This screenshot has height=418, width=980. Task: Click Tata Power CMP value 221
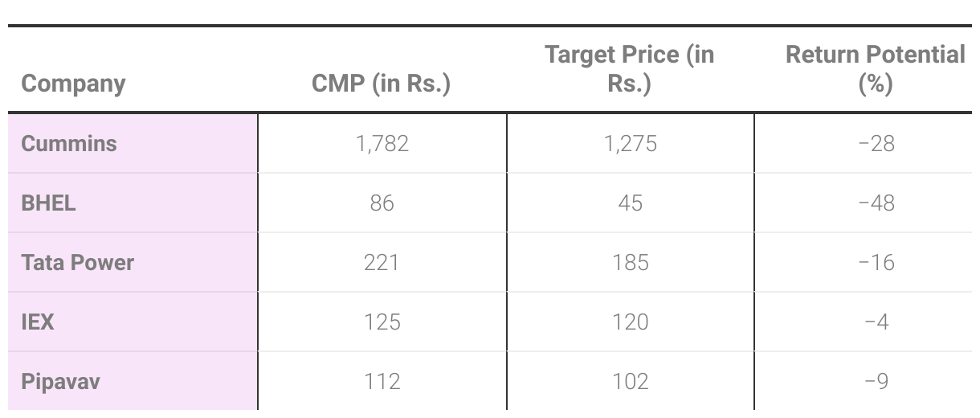(x=382, y=263)
